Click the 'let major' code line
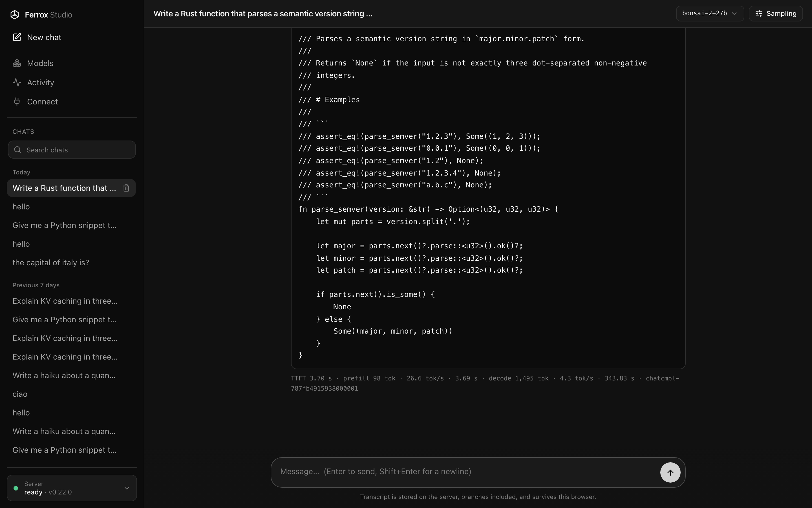812x508 pixels. point(420,246)
